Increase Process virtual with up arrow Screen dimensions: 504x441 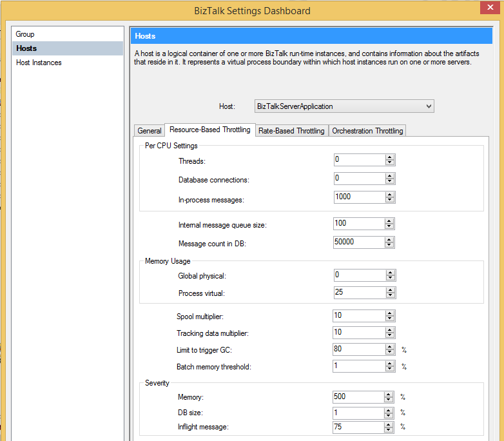(391, 290)
